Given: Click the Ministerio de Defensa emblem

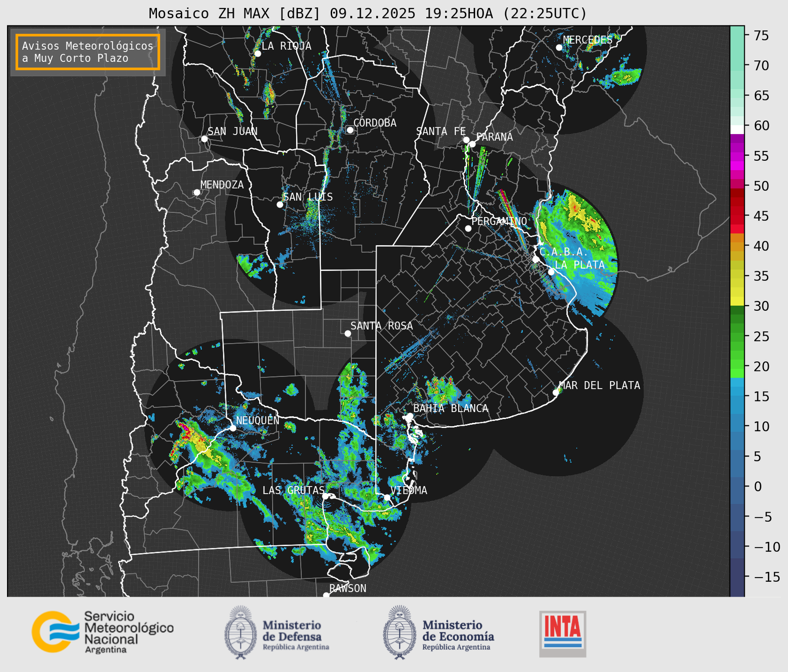Looking at the screenshot, I should coord(241,632).
